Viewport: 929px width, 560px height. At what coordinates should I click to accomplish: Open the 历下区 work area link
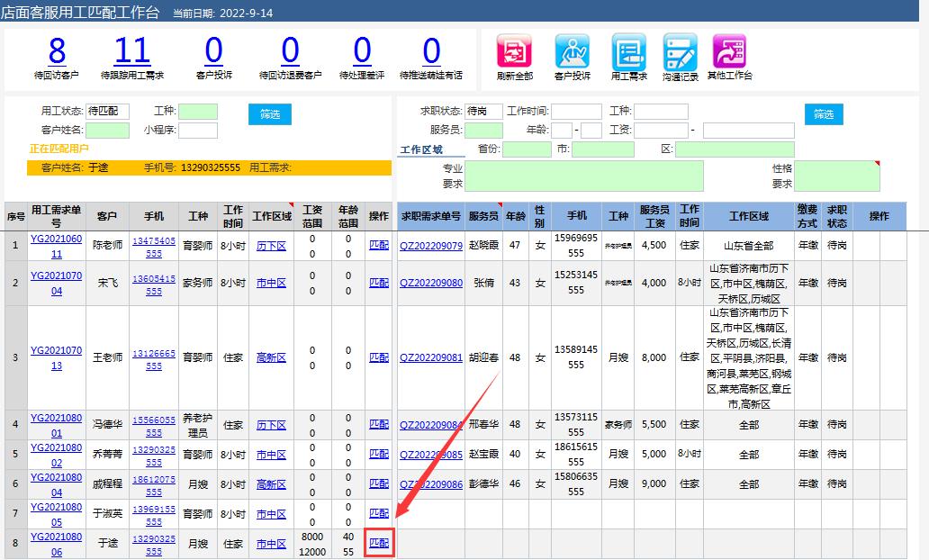coord(271,243)
